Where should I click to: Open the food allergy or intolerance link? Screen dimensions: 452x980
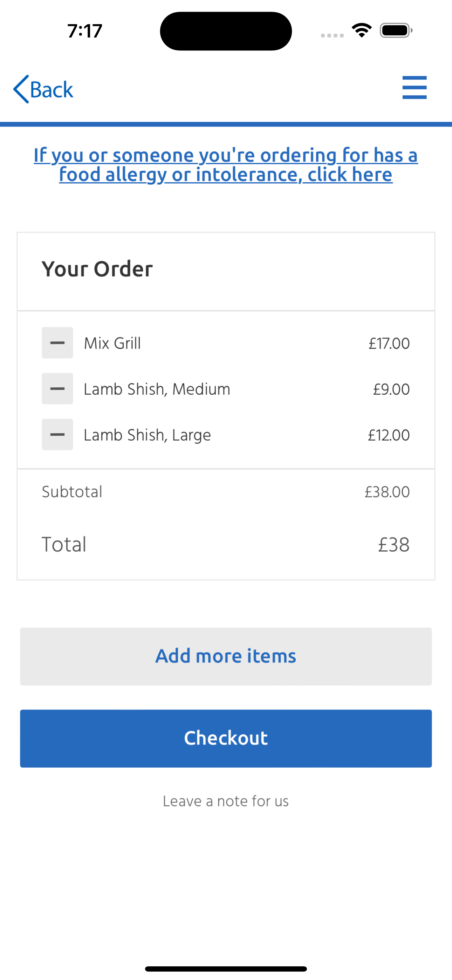coord(226,165)
